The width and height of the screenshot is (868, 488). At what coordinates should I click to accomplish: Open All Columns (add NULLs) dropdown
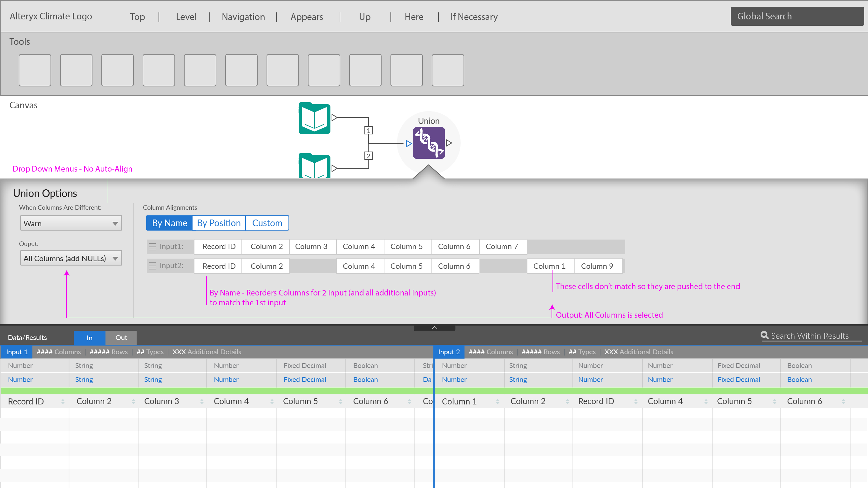(71, 259)
